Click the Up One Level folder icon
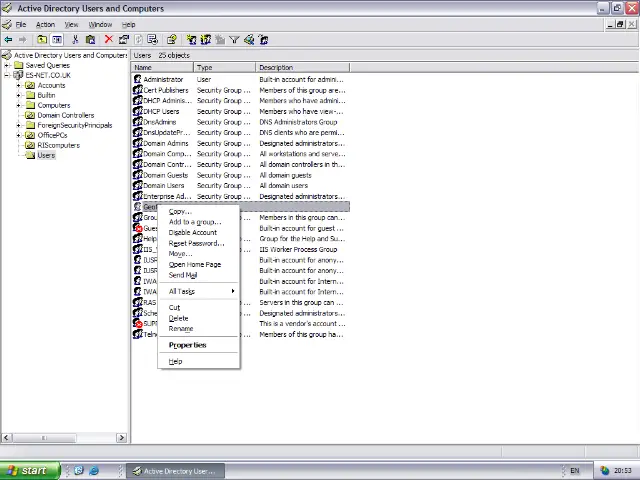This screenshot has width=640, height=480. click(42, 40)
